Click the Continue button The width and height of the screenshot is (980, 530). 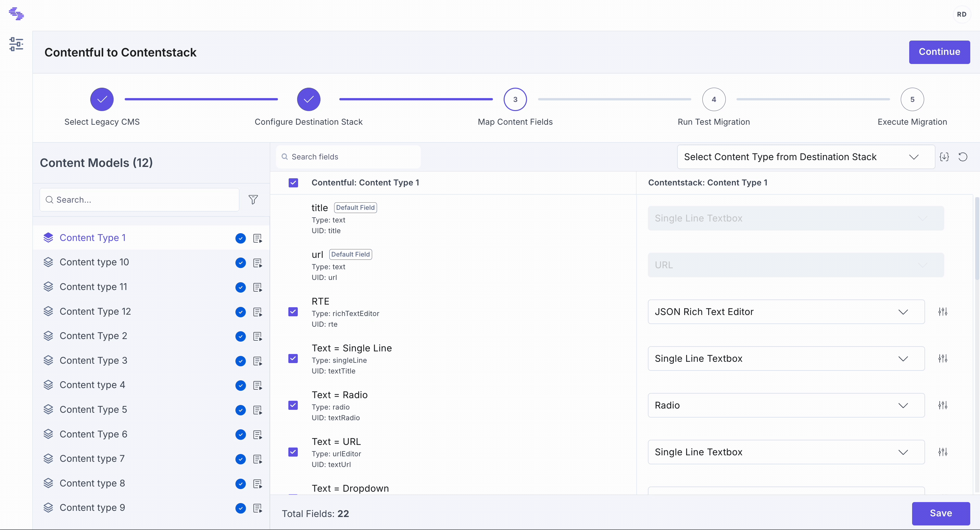[939, 52]
